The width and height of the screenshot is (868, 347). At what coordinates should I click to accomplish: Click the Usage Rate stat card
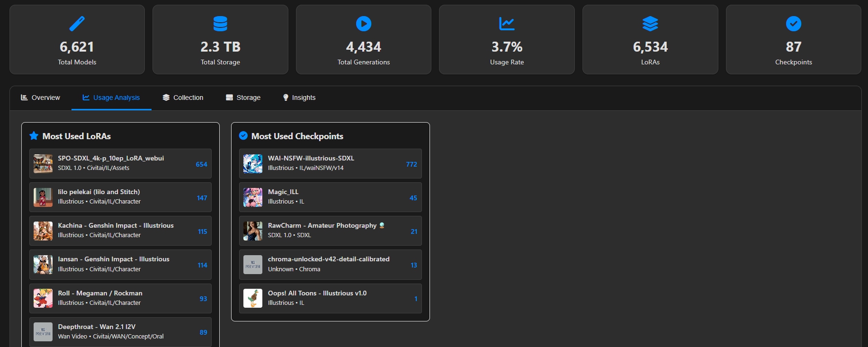507,40
